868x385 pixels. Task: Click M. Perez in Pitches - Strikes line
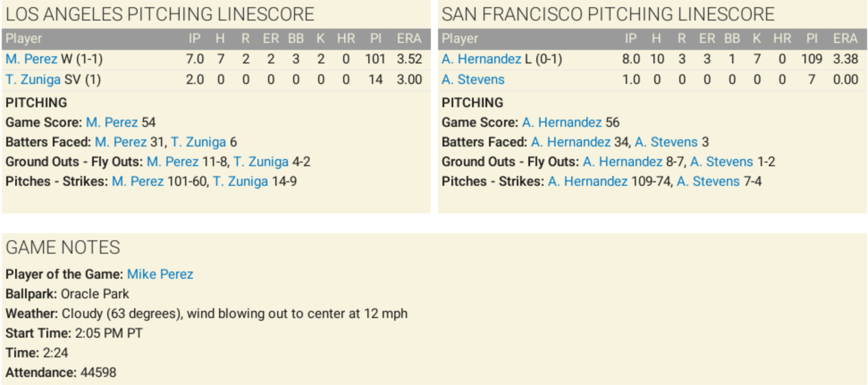tap(138, 181)
